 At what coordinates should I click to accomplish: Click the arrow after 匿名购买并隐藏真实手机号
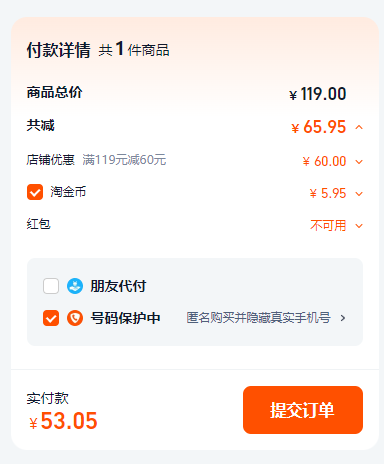(343, 318)
